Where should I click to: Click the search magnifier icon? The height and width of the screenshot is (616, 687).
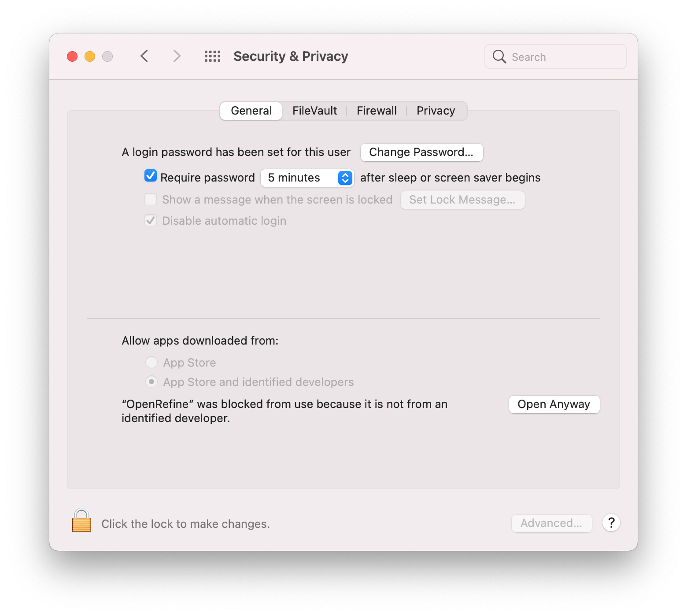[499, 56]
